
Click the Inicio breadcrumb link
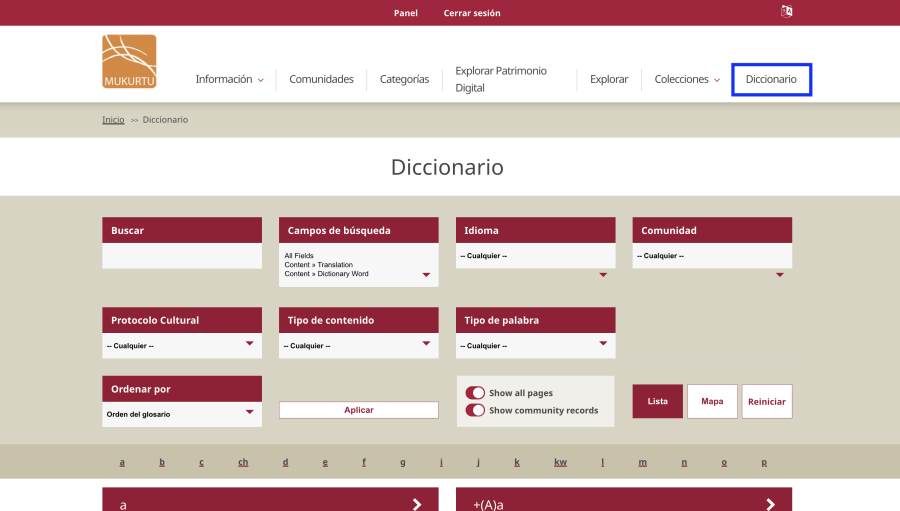point(113,119)
